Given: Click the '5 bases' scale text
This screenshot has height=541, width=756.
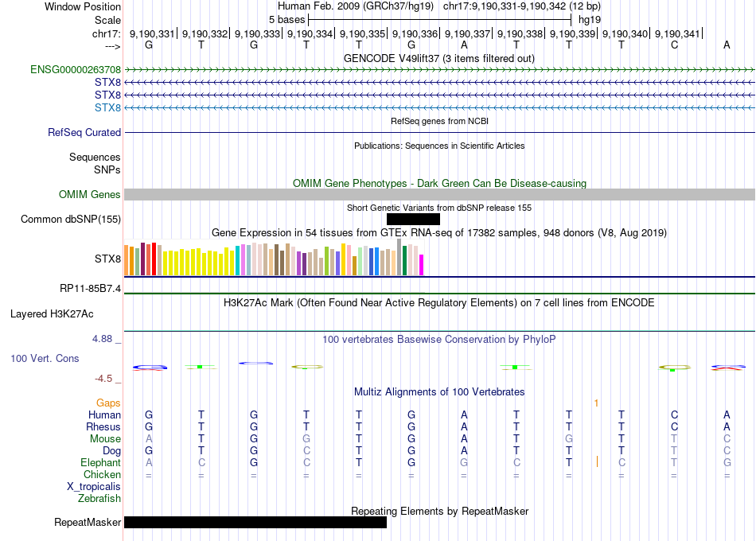Looking at the screenshot, I should [286, 20].
